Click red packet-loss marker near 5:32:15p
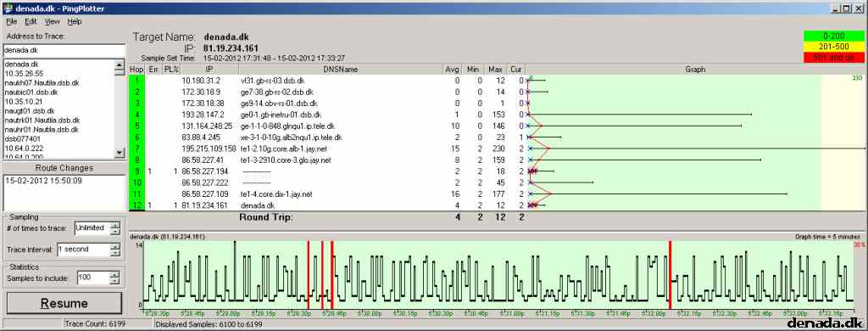Viewport: 868px width, 331px height. (670, 275)
